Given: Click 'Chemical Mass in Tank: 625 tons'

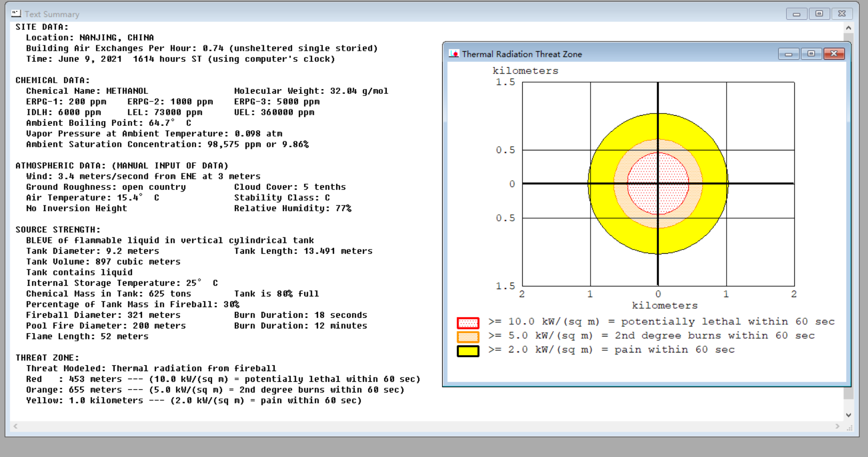Looking at the screenshot, I should [x=109, y=294].
